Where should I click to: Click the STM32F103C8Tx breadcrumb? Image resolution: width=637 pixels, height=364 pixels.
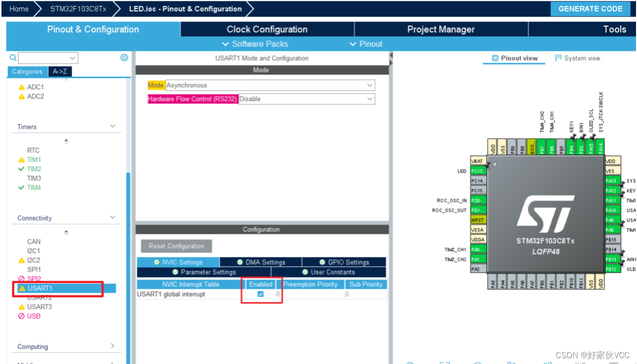[78, 9]
